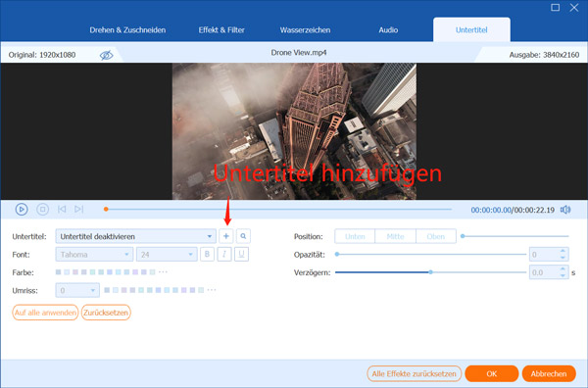Screen dimensions: 588x388
Task: Toggle italic subtitle text
Action: (x=224, y=254)
